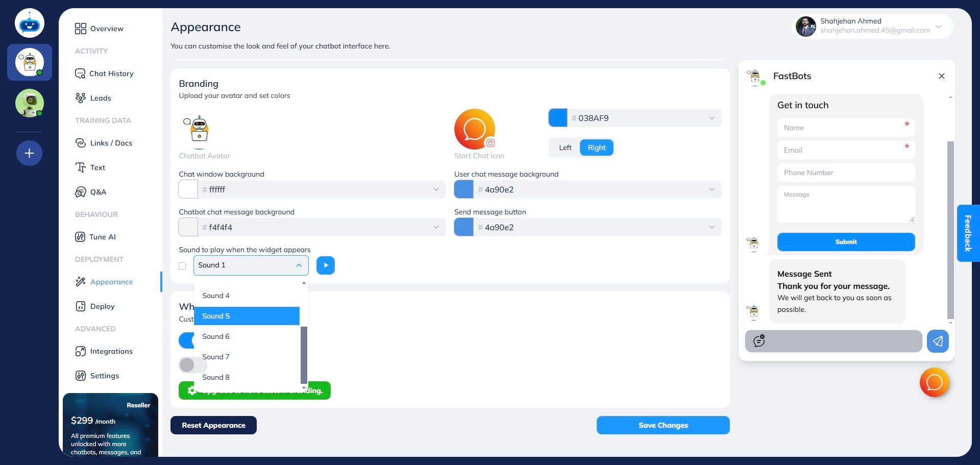Open the Feedback side tab

(968, 233)
